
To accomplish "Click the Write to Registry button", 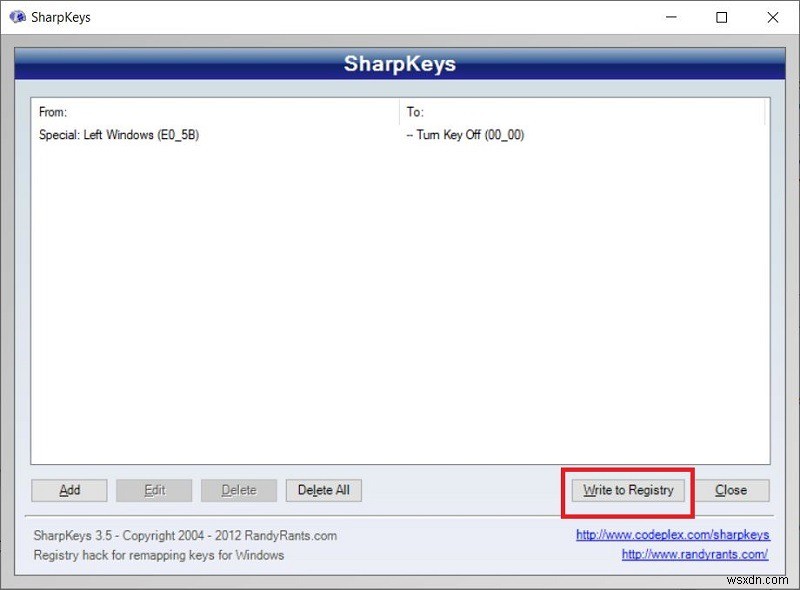I will click(627, 490).
